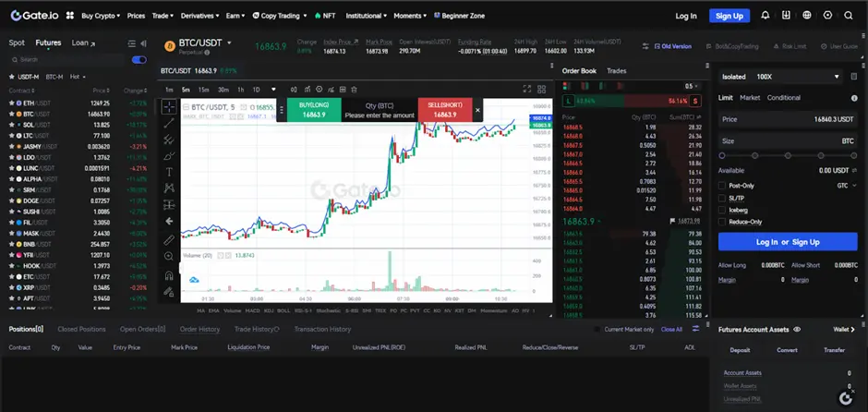Viewport: 868px width, 412px height.
Task: Select the brush drawing tool
Action: 169,155
